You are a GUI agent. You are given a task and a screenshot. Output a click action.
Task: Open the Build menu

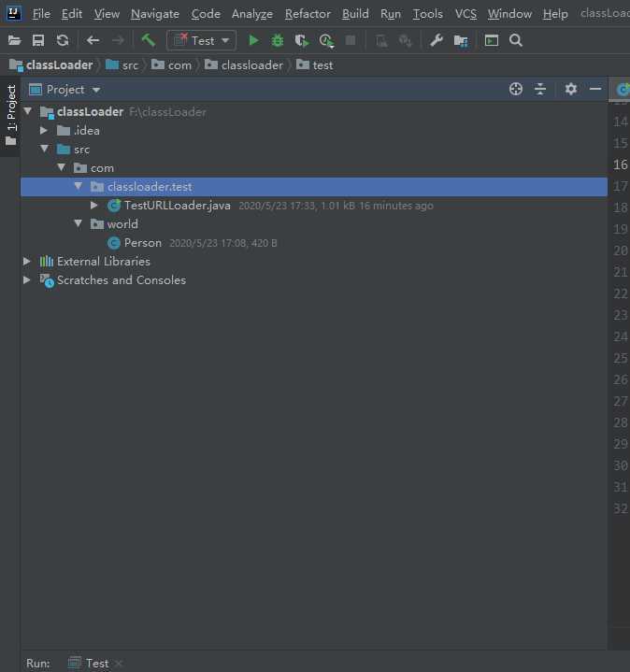(x=355, y=14)
